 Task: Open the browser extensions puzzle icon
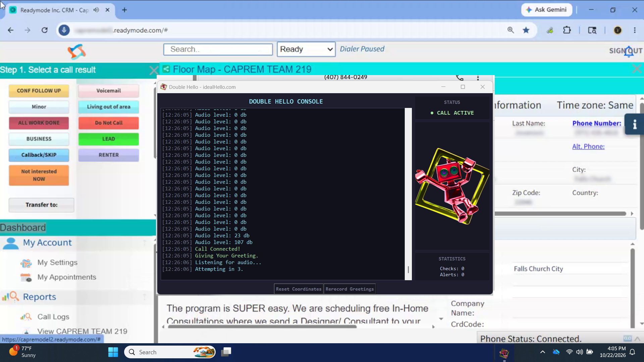(x=567, y=30)
